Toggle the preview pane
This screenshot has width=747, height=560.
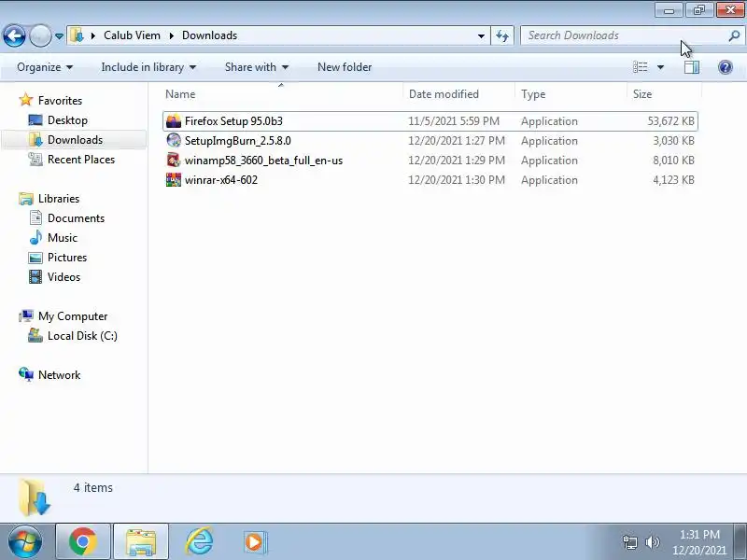[692, 67]
